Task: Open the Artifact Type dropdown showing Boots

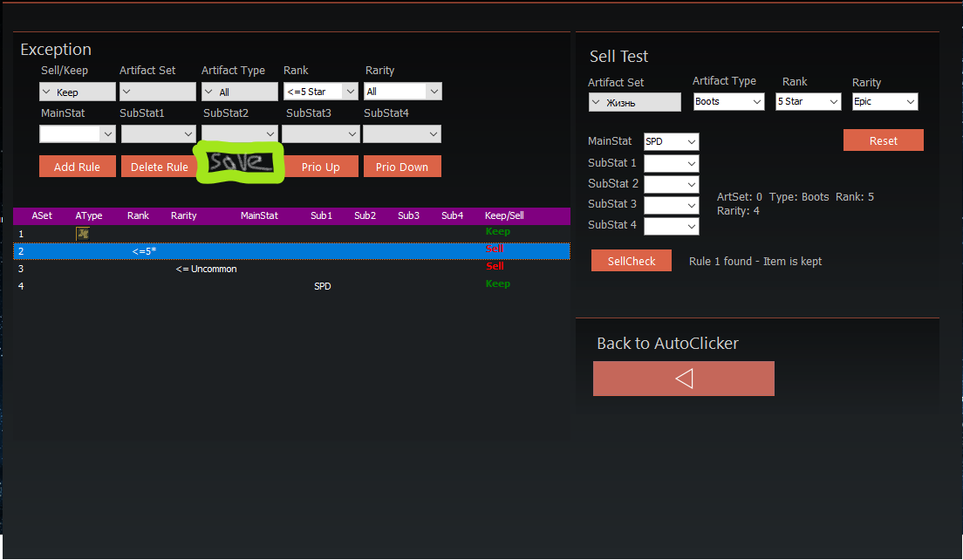Action: tap(728, 100)
